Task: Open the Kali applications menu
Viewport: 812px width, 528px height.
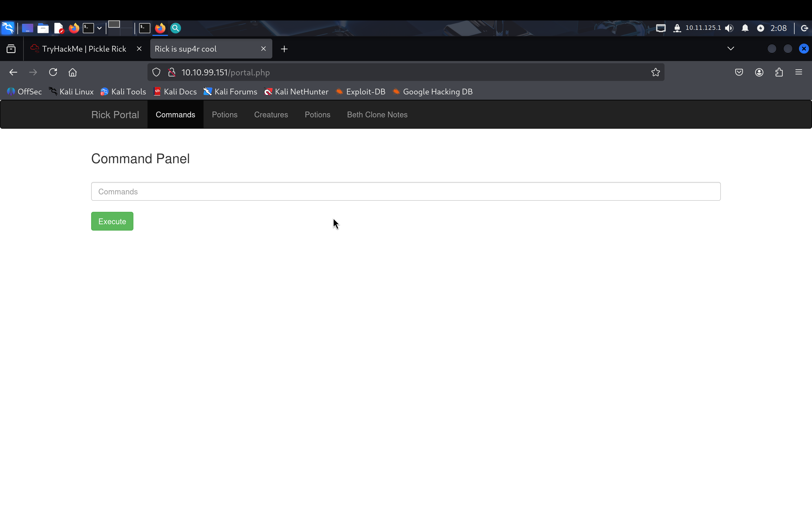Action: tap(8, 28)
